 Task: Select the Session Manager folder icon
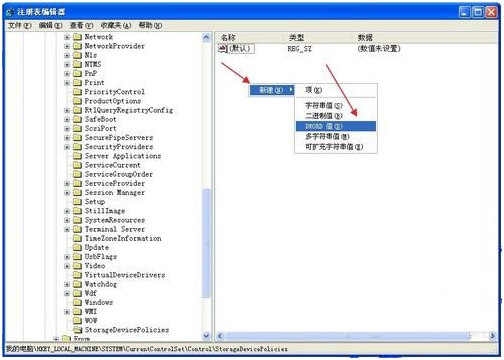[x=77, y=193]
